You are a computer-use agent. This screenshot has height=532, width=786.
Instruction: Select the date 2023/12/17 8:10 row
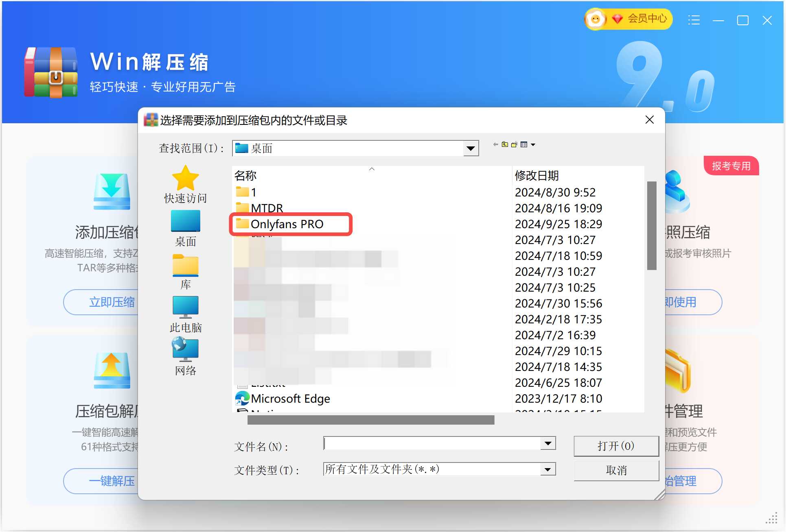[x=558, y=398]
